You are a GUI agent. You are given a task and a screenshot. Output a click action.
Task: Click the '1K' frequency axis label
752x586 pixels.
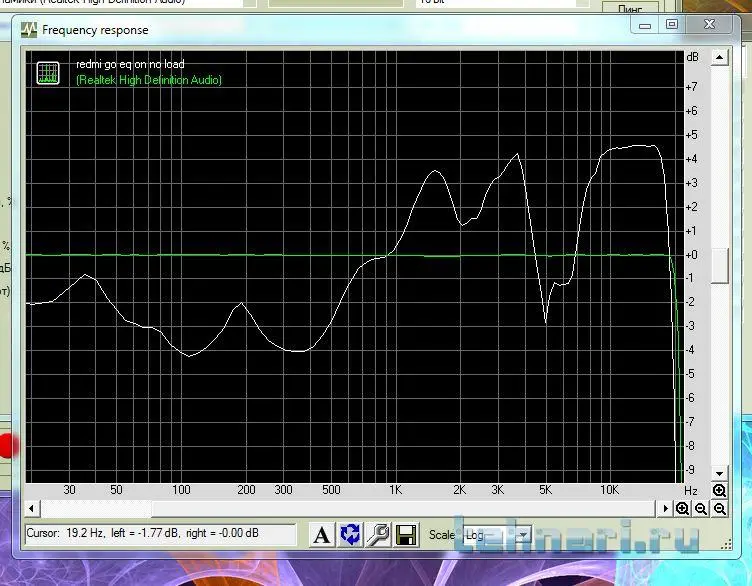pyautogui.click(x=395, y=490)
